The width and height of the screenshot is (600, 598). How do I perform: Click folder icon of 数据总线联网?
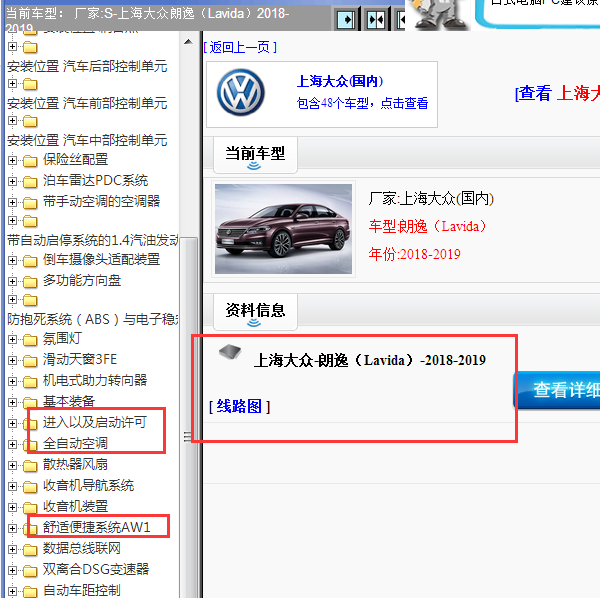point(30,550)
